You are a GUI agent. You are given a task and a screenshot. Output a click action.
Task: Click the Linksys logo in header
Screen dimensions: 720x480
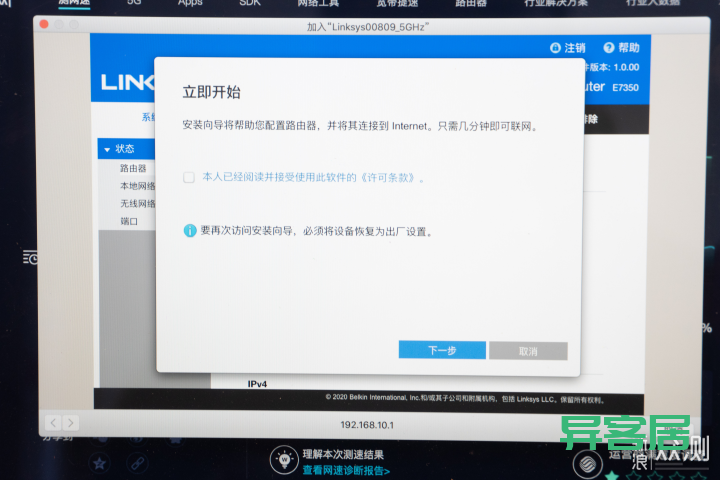click(128, 83)
